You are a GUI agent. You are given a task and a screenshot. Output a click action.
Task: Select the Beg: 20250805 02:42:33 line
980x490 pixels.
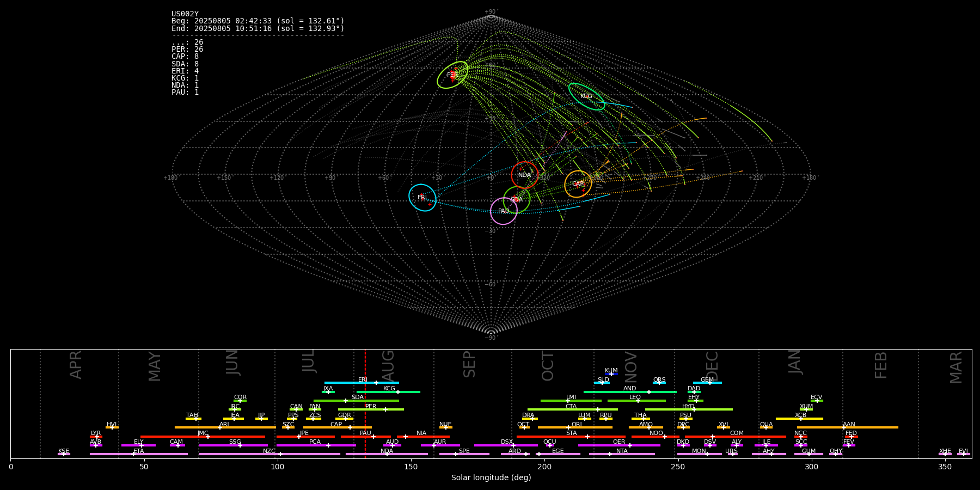coord(258,21)
